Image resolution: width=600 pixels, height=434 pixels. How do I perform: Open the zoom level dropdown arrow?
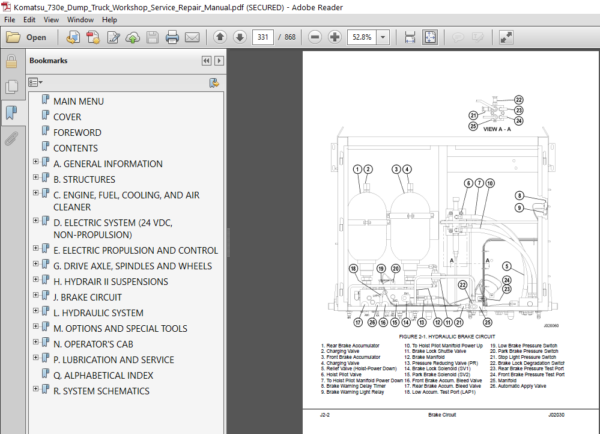click(x=383, y=37)
